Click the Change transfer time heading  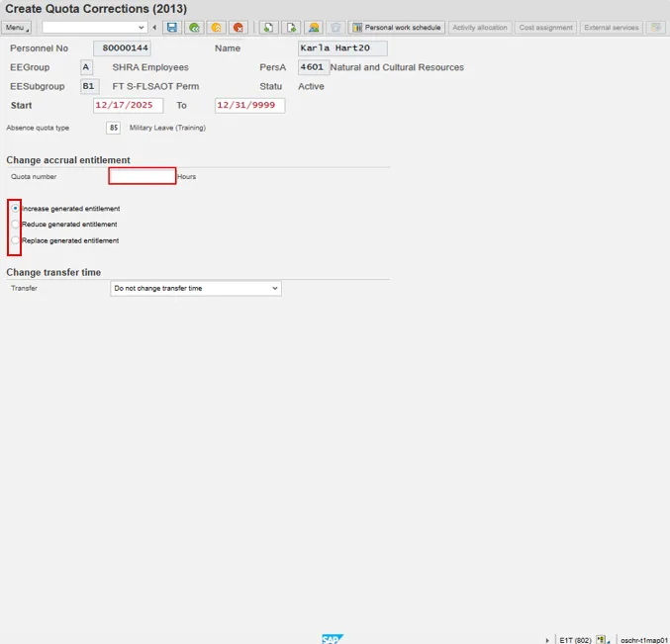coord(53,272)
